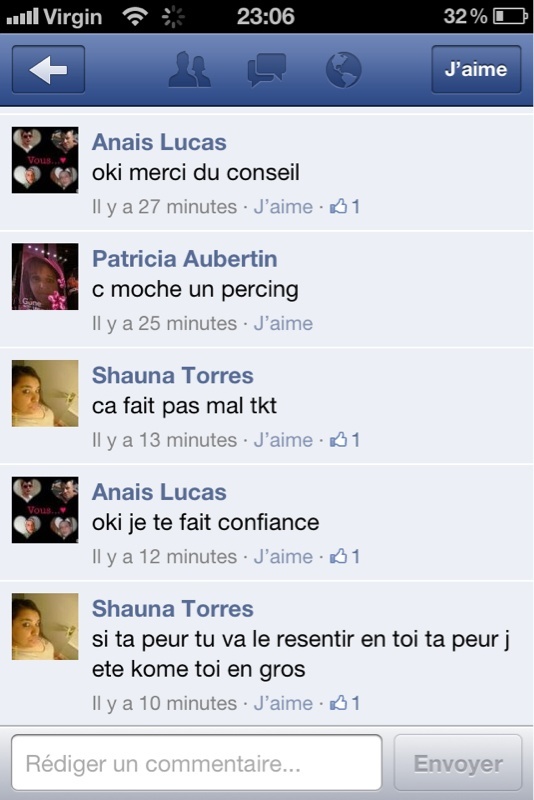This screenshot has width=534, height=800.
Task: Open Anais Lucas's name on the first comment
Action: tap(159, 142)
